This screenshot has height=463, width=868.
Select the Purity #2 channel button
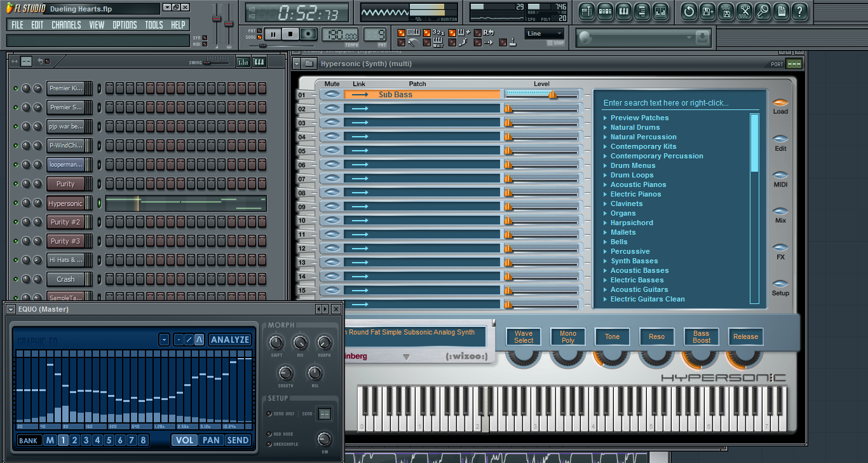(x=65, y=223)
